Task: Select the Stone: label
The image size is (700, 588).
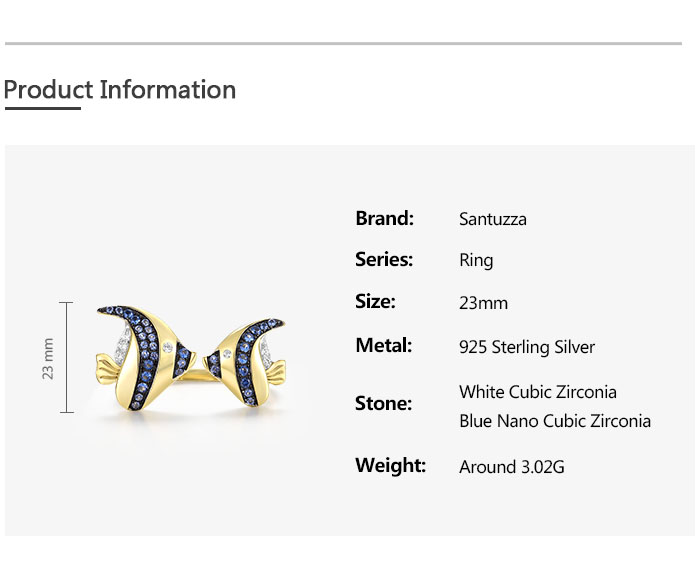Action: 383,404
